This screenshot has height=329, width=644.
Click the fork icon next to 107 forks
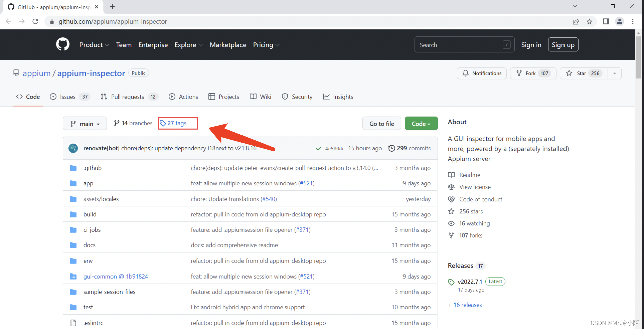(x=451, y=235)
